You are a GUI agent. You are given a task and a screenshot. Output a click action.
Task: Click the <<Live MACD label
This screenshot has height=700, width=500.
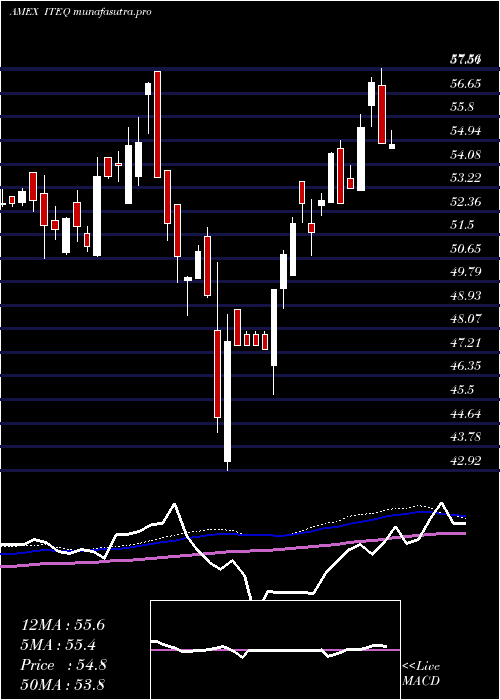click(421, 674)
